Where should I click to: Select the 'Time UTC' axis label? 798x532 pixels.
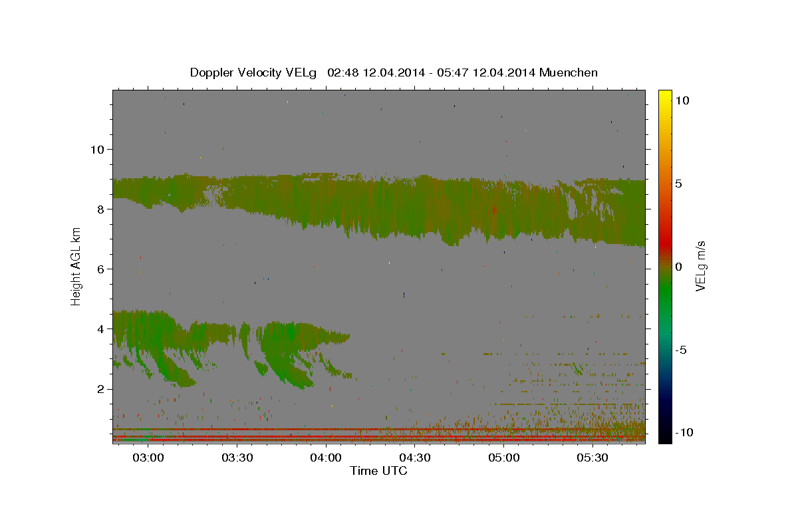(378, 471)
